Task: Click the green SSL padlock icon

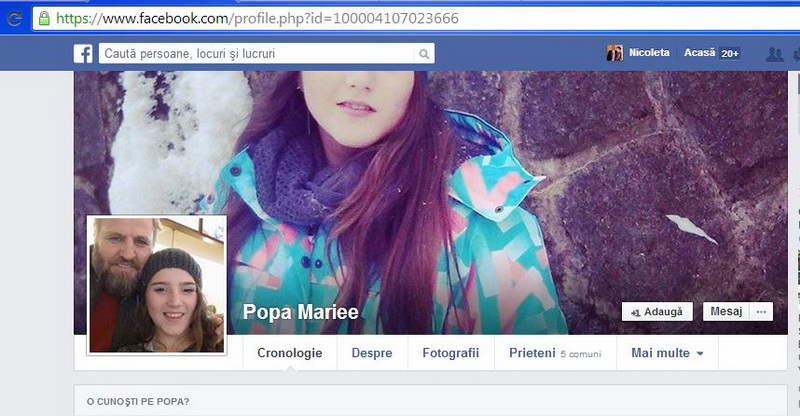Action: coord(43,18)
